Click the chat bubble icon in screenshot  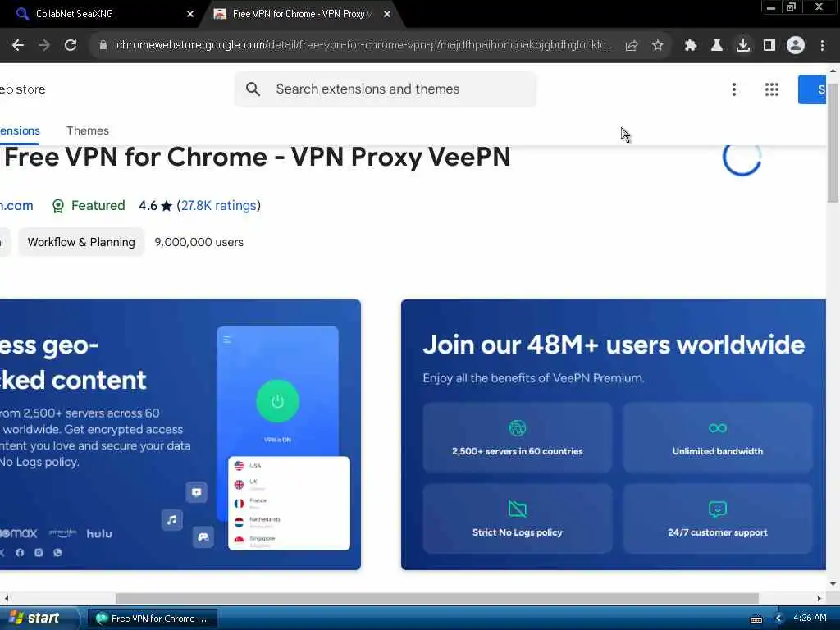pos(196,492)
